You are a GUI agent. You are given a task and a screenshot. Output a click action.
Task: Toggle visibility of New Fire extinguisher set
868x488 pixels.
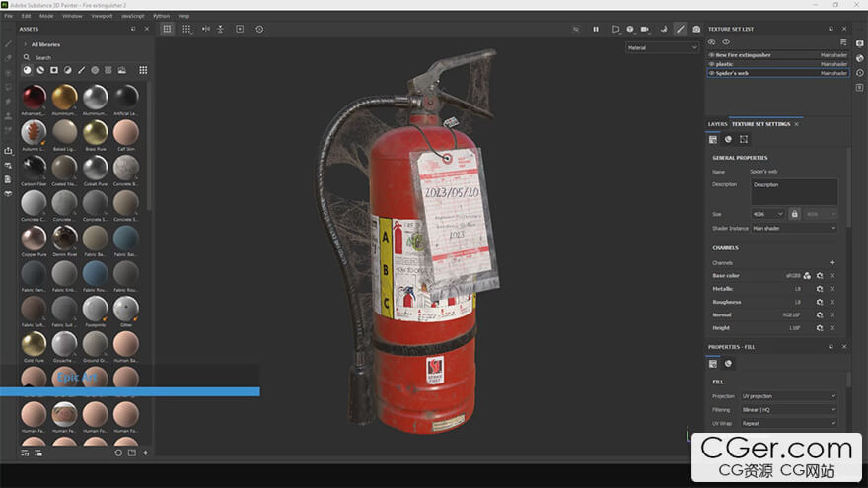pyautogui.click(x=711, y=55)
